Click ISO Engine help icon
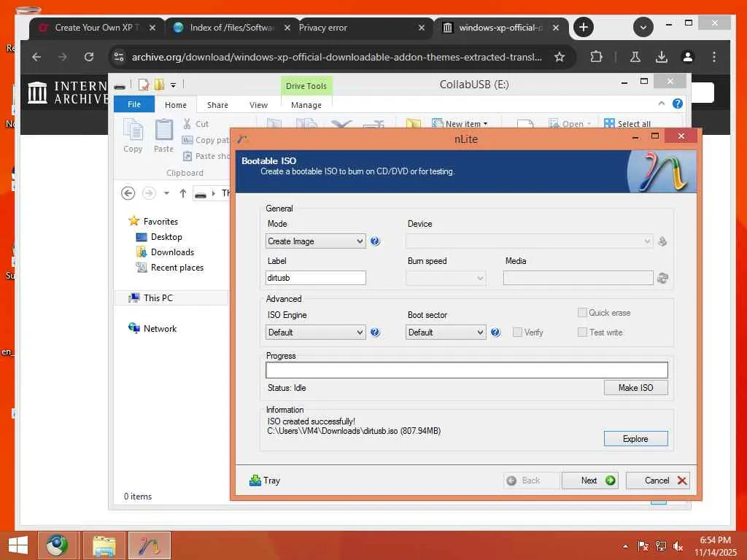Screen dimensions: 747x560 pyautogui.click(x=375, y=332)
